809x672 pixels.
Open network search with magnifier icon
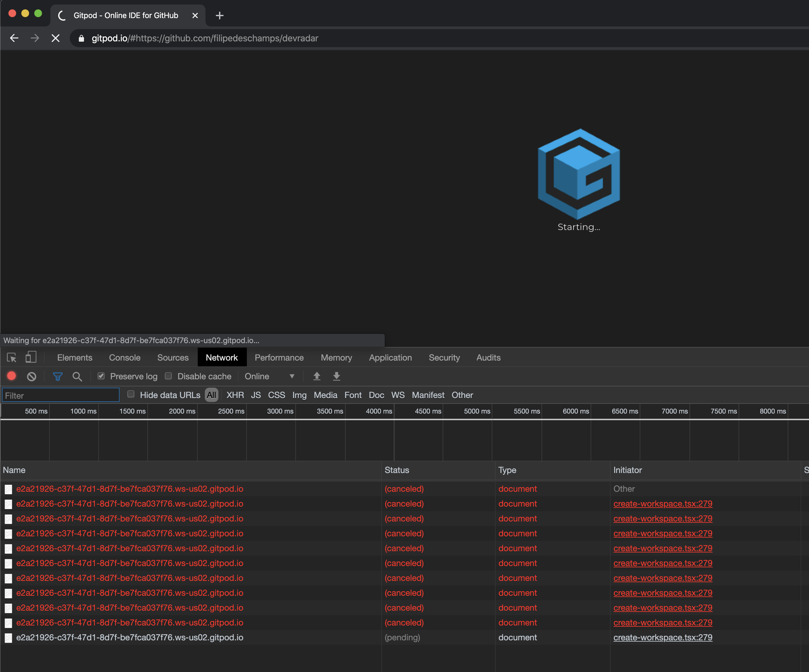coord(77,376)
